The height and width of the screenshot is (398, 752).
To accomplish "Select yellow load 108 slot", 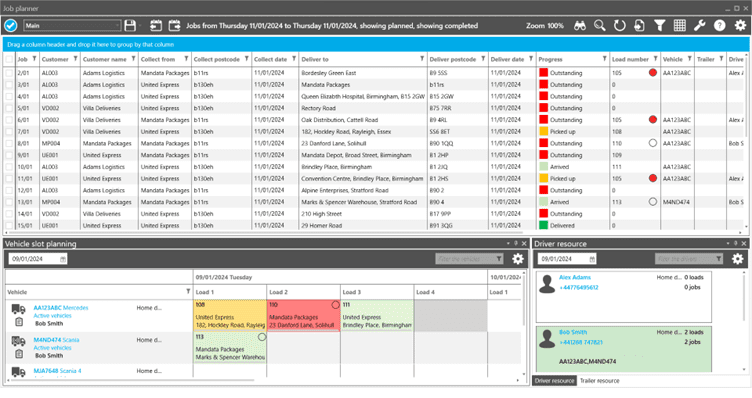I will click(230, 316).
